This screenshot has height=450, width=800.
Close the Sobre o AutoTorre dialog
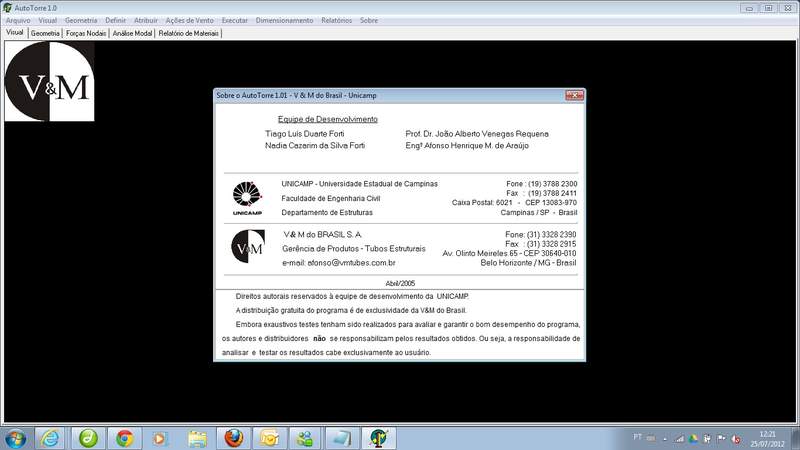[574, 95]
